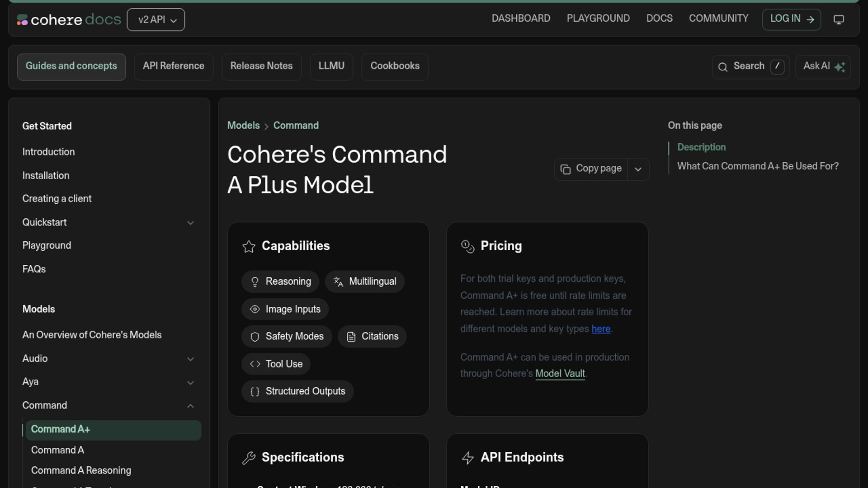Viewport: 868px width, 488px height.
Task: Open Playground in the sidebar
Action: pos(47,245)
